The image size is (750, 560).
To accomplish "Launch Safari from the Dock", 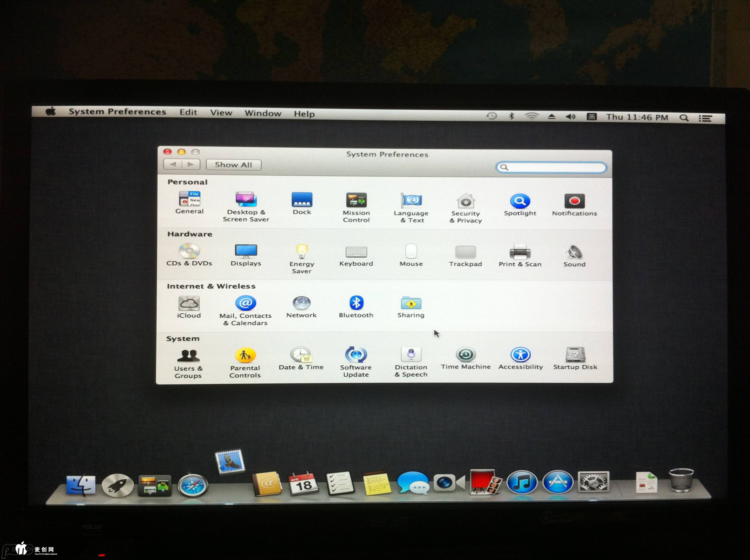I will pos(193,486).
